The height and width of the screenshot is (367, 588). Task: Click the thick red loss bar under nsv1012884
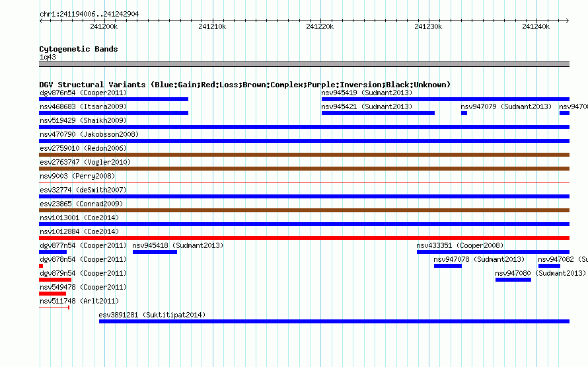coord(304,238)
